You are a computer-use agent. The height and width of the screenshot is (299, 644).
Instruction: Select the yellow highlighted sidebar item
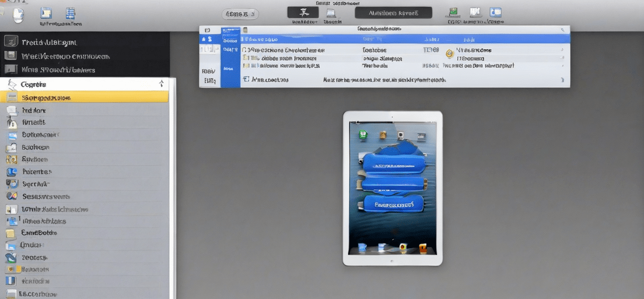tap(84, 97)
